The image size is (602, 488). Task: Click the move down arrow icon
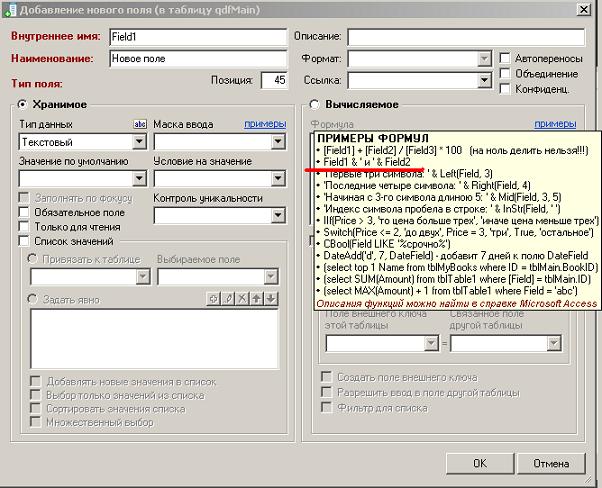point(270,299)
